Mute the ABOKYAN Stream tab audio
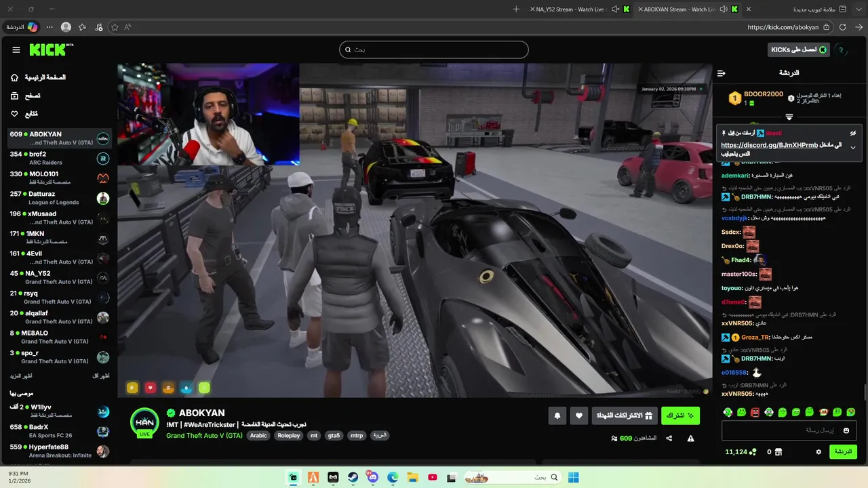The height and width of the screenshot is (488, 868). (724, 9)
